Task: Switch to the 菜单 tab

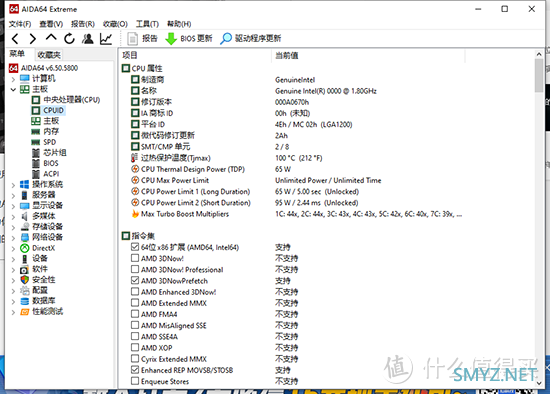Action: pos(17,54)
